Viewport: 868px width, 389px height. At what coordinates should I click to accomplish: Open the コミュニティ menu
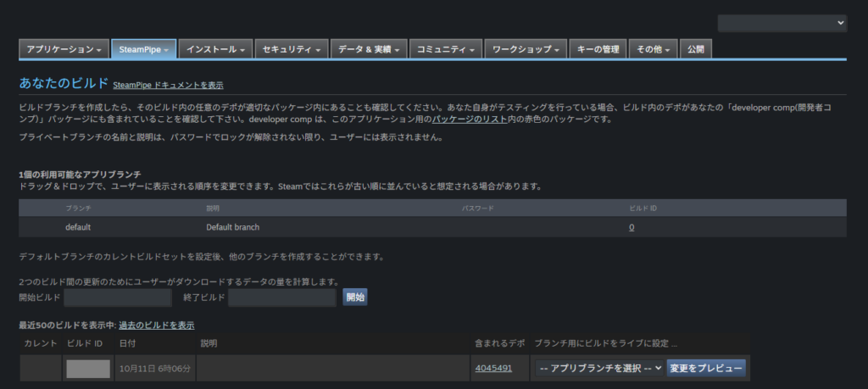click(446, 49)
